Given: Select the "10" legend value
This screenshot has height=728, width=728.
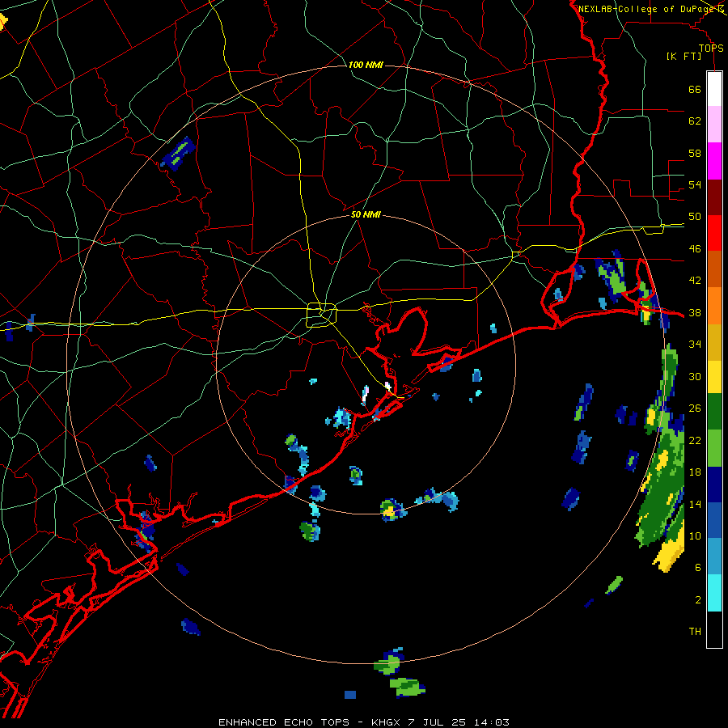Looking at the screenshot, I should tap(695, 535).
